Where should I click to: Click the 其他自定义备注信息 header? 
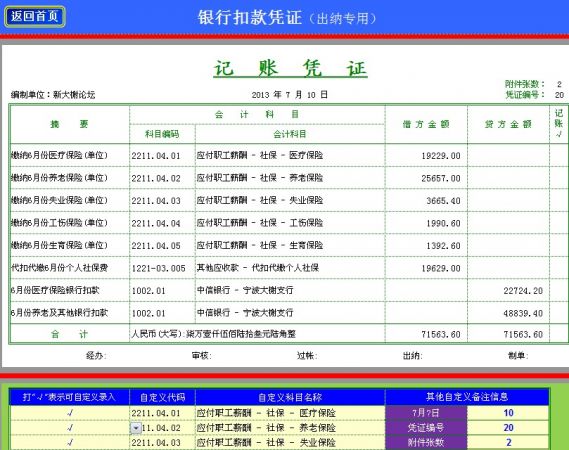[467, 397]
